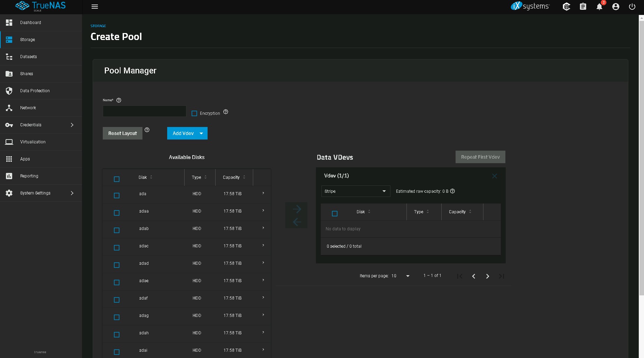Go to Data Protection in sidebar
The image size is (644, 358).
point(35,91)
